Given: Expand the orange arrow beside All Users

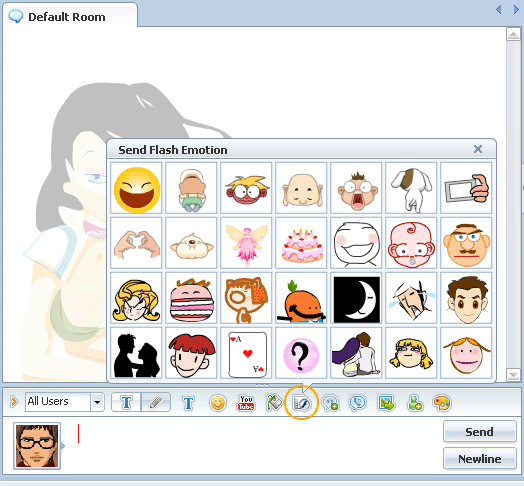Looking at the screenshot, I should [x=14, y=401].
